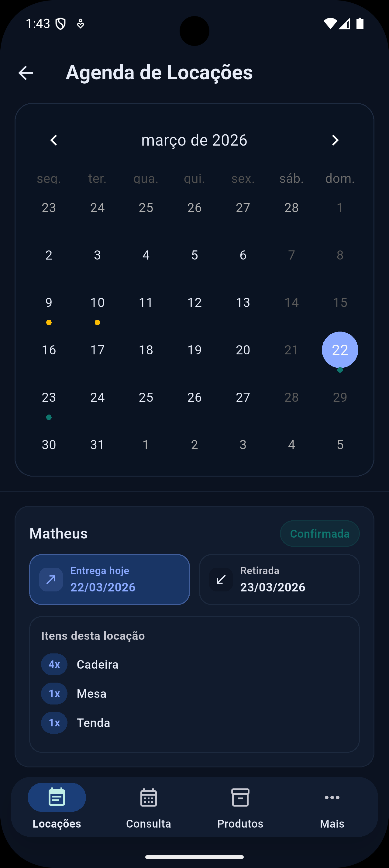Viewport: 389px width, 868px height.
Task: Select March 10 on the calendar
Action: 97,303
